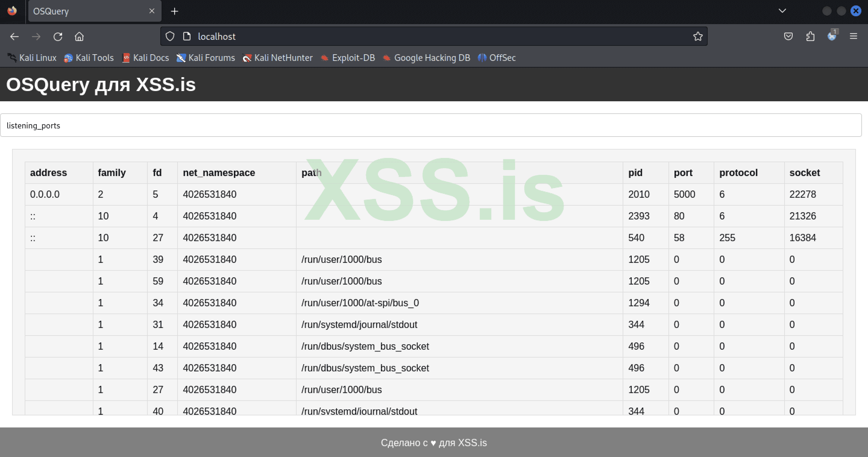This screenshot has width=868, height=457.
Task: Click the browser back arrow
Action: pos(14,36)
